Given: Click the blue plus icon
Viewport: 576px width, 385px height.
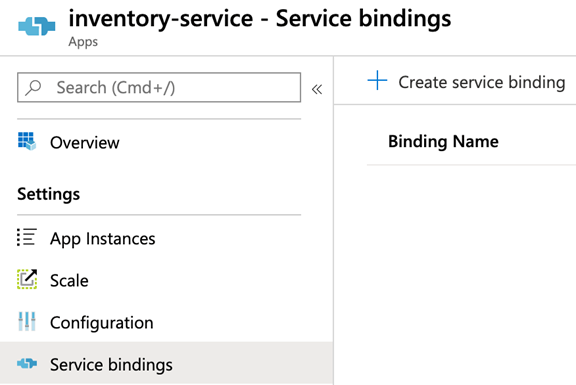Looking at the screenshot, I should coord(377,80).
